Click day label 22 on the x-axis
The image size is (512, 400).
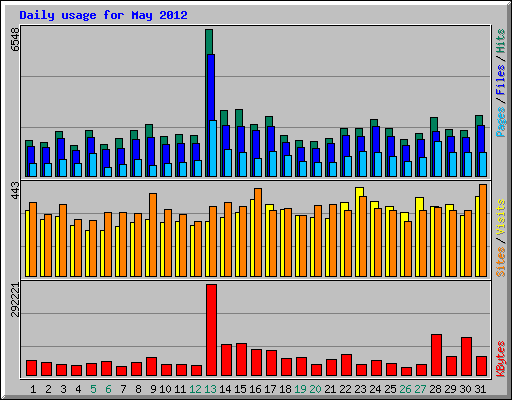click(x=345, y=389)
